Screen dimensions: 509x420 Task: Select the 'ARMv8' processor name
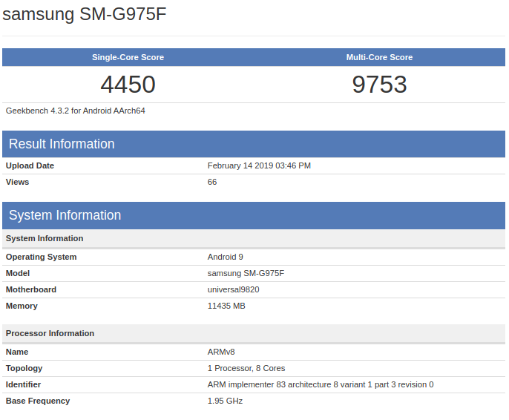coord(221,352)
